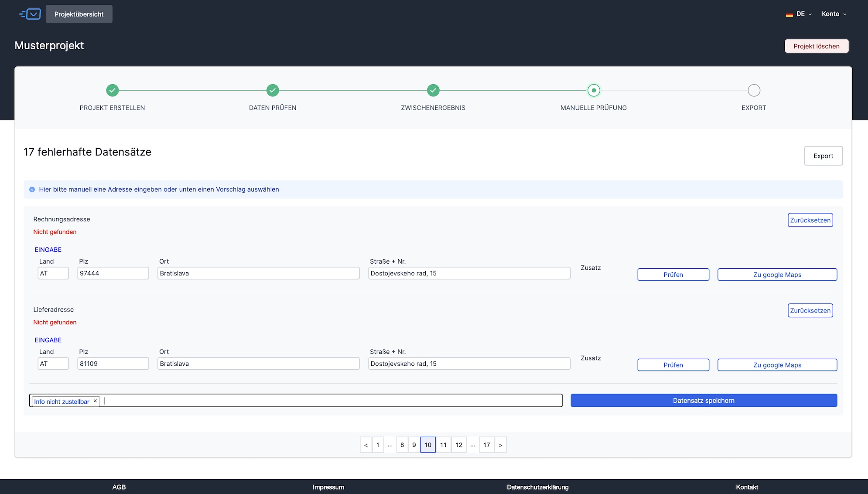The image size is (868, 494).
Task: Reset the Rechnungsadresse with Zurücksetzen
Action: point(810,220)
